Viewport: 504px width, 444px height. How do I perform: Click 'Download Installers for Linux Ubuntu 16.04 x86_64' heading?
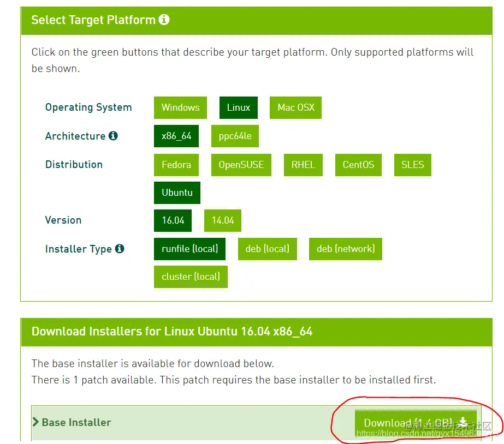click(x=172, y=331)
